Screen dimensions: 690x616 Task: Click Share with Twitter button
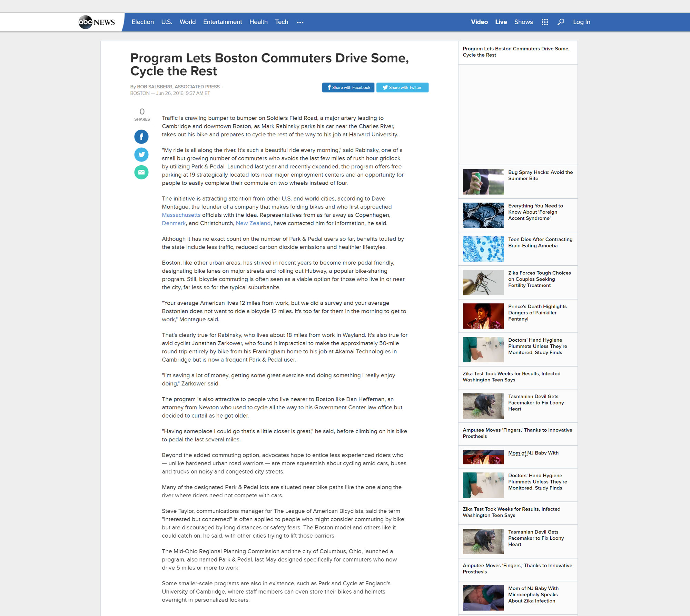coord(402,88)
